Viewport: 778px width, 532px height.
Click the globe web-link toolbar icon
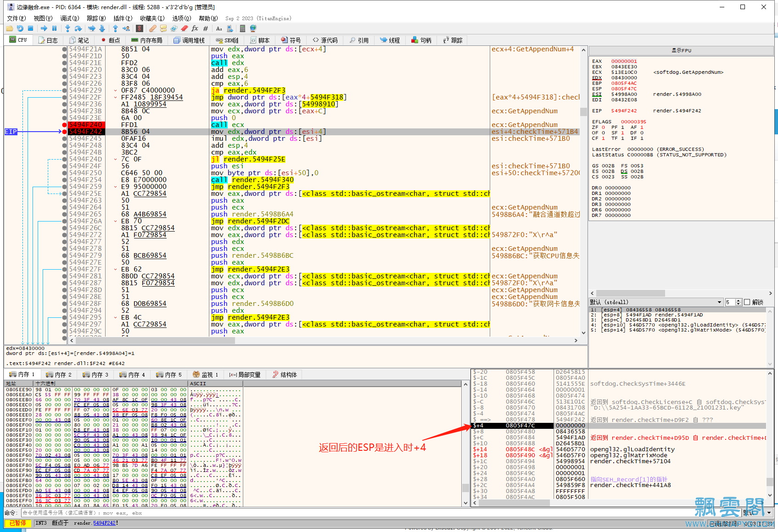click(x=253, y=28)
